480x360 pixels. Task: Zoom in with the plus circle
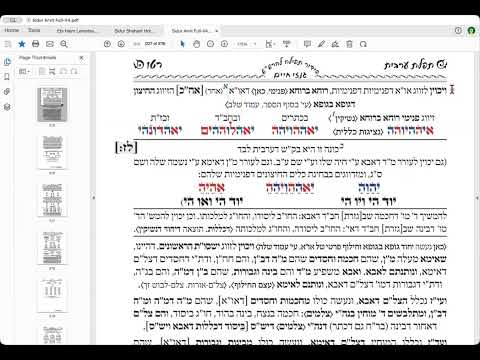coord(224,44)
